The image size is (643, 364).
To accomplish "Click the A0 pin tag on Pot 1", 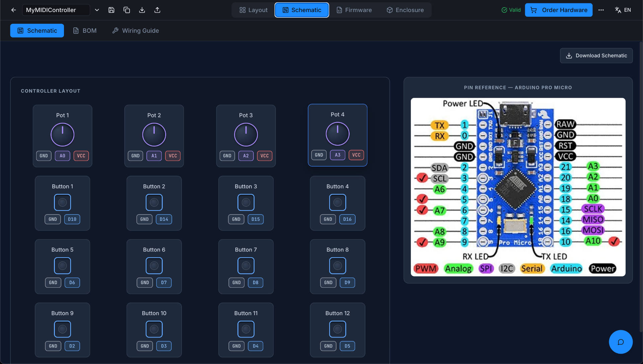I will [x=63, y=156].
